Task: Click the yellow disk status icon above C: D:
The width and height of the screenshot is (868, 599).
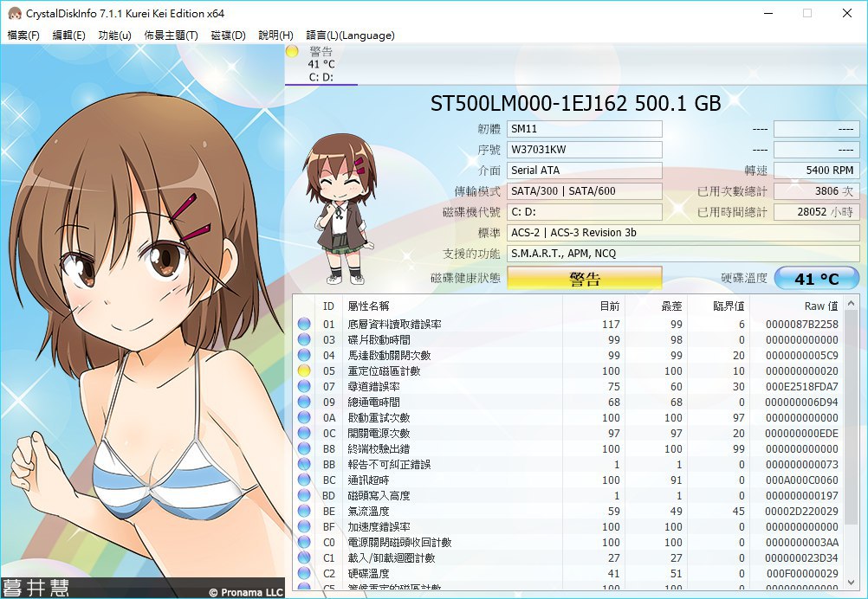Action: coord(292,52)
